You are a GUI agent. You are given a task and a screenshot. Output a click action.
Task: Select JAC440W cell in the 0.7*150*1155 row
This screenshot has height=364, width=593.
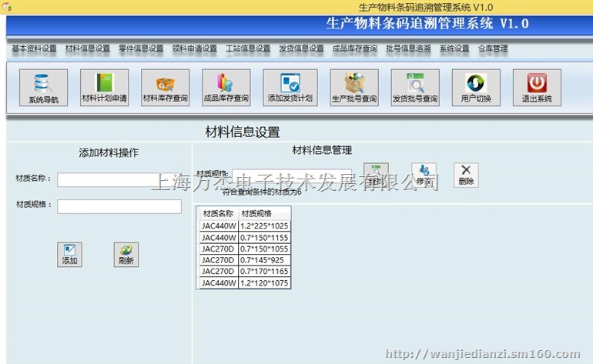219,237
